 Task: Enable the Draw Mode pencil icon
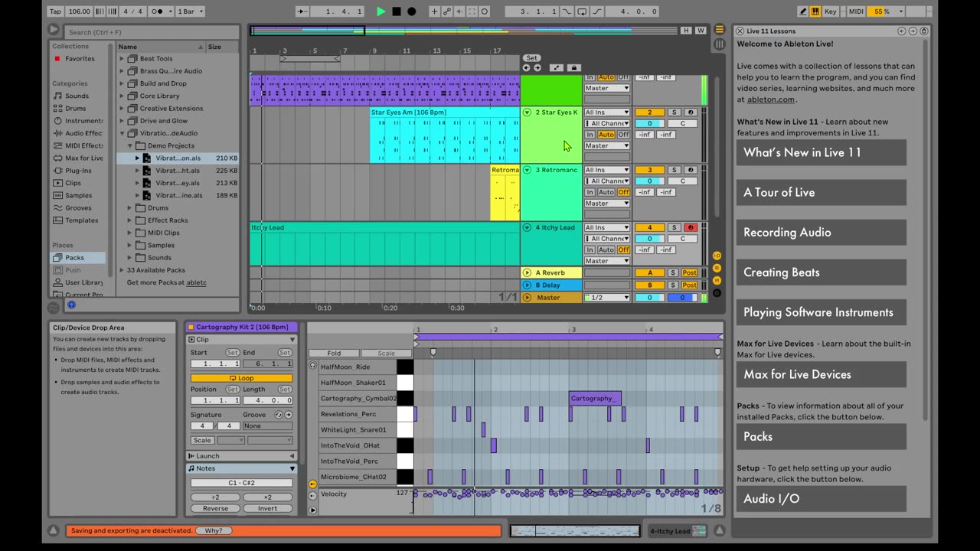click(802, 11)
